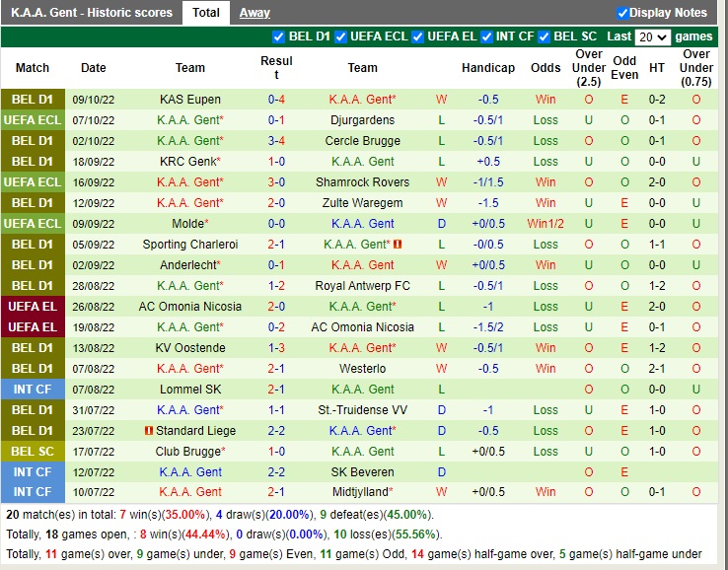Toggle the UEFA ECL checkbox
Viewport: 728px width, 570px height.
pos(341,37)
